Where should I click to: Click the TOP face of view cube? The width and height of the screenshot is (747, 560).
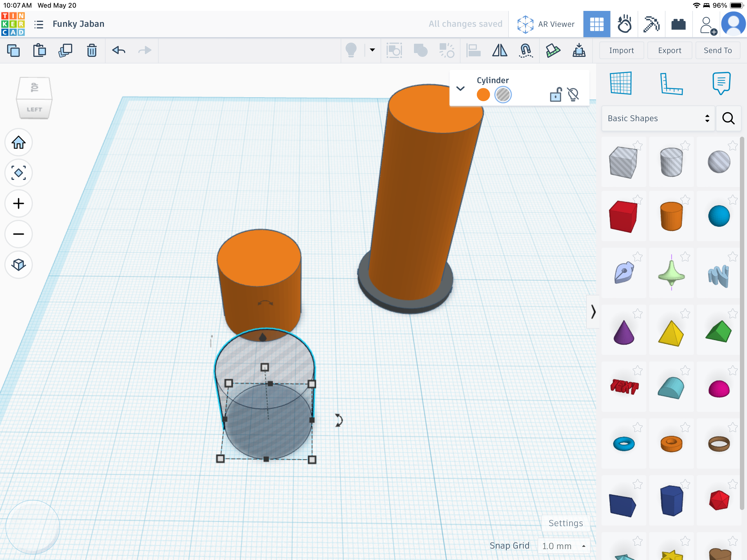tap(34, 87)
